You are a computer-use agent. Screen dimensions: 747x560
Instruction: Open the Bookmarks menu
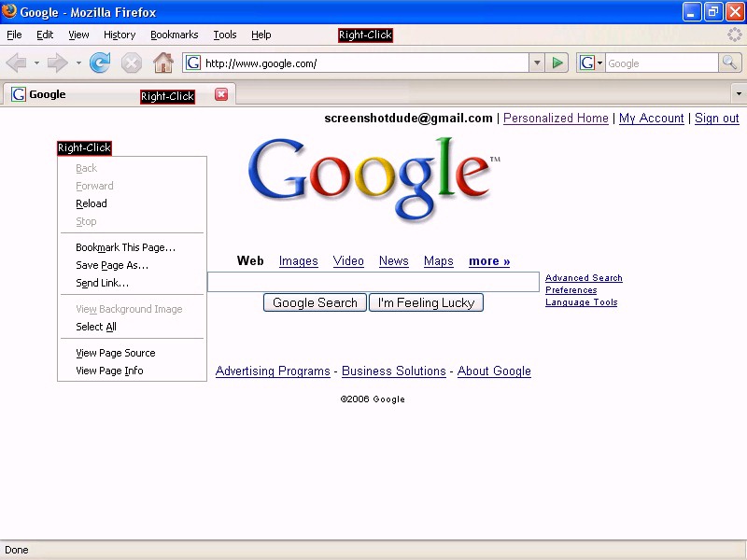pos(174,35)
